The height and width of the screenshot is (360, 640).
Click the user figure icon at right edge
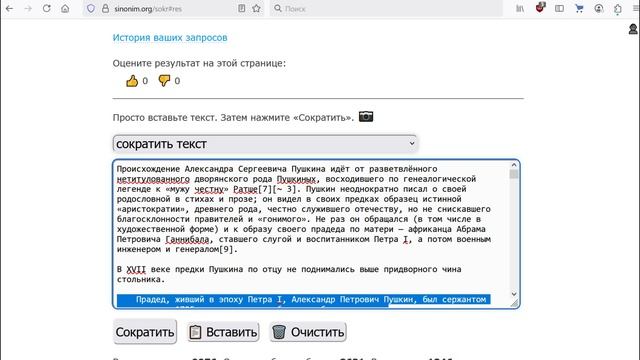point(633,29)
